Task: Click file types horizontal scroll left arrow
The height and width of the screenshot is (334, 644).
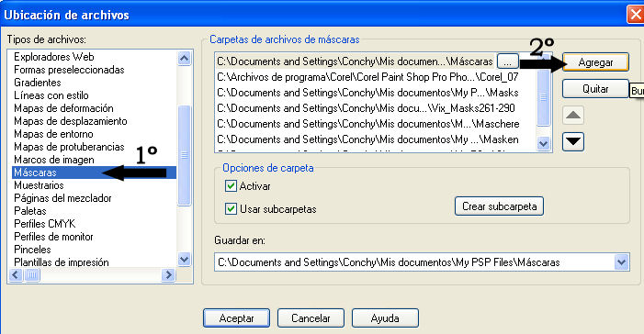Action: tap(16, 274)
